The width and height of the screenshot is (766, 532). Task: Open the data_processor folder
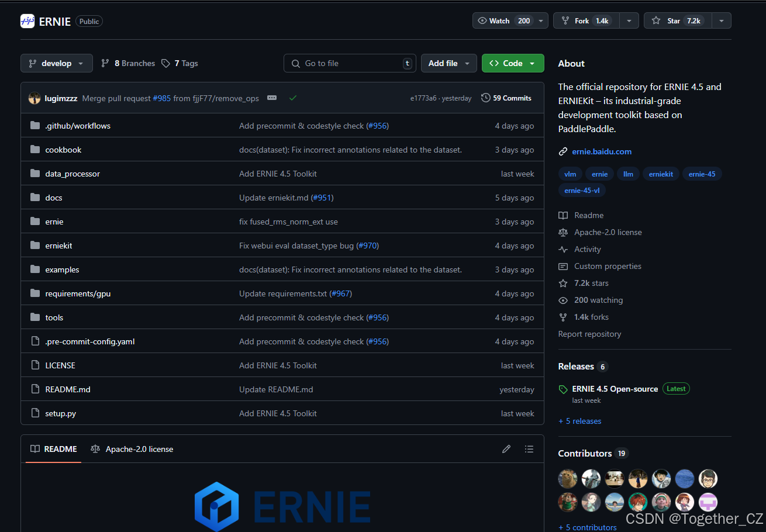[x=73, y=174]
